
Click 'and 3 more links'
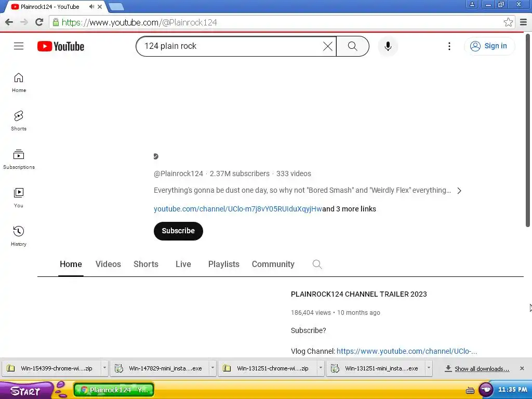click(349, 209)
